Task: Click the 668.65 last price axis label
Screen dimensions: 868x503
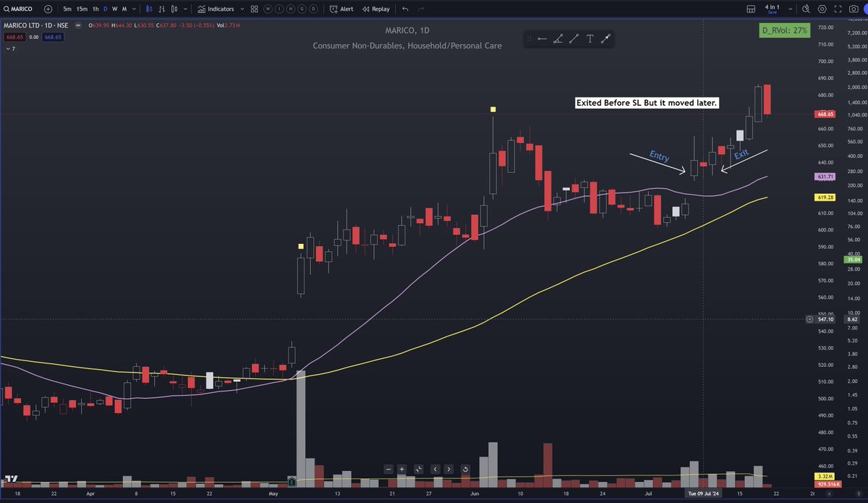Action: [825, 114]
